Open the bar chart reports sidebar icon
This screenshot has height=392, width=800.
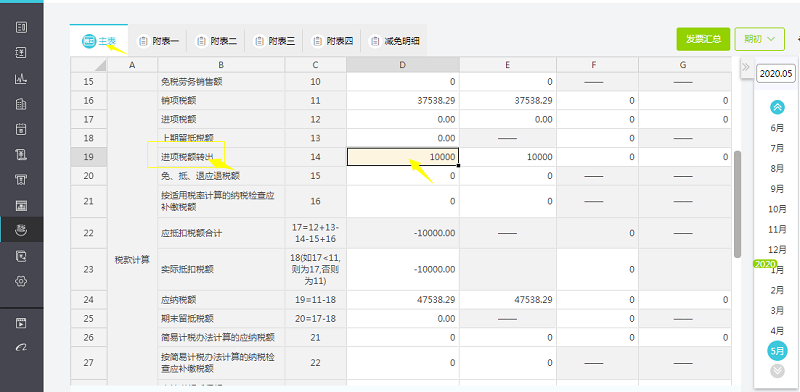(21, 79)
